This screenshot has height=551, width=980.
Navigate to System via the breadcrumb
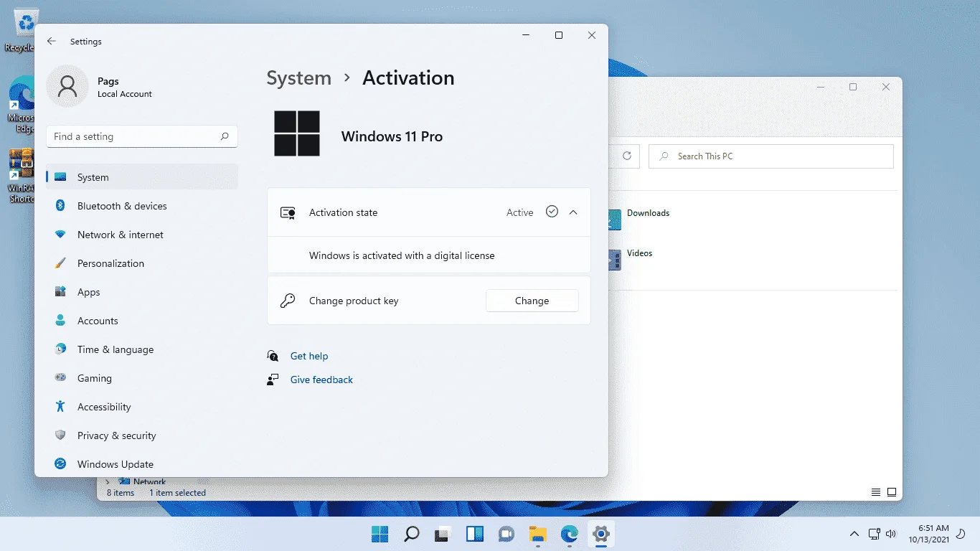coord(299,78)
